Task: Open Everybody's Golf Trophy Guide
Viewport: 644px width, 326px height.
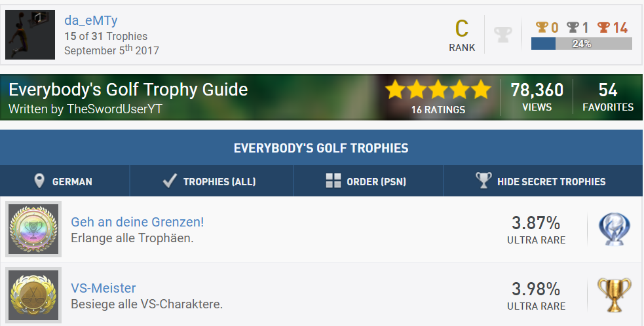Action: [x=128, y=90]
